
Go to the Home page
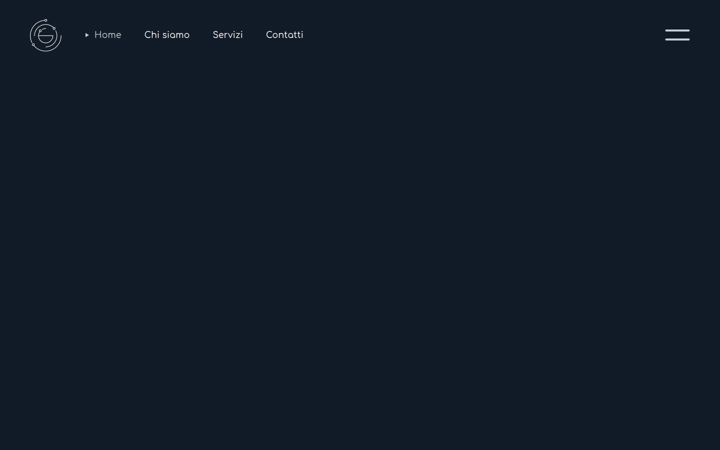click(107, 35)
